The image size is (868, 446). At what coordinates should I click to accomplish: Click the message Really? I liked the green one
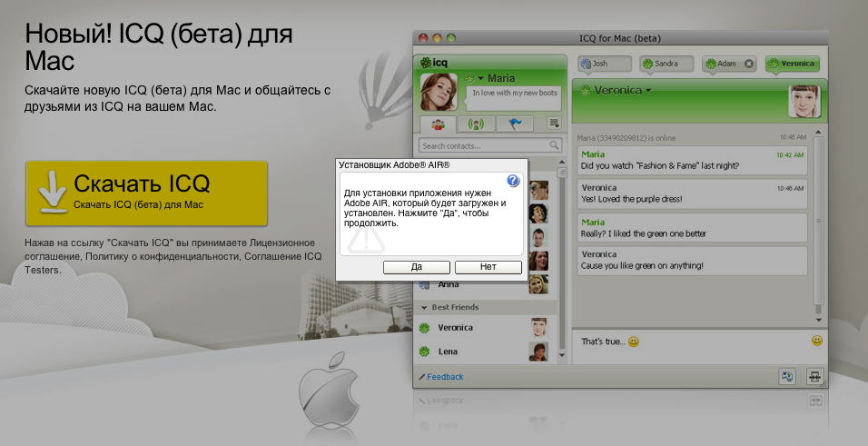[x=693, y=228]
